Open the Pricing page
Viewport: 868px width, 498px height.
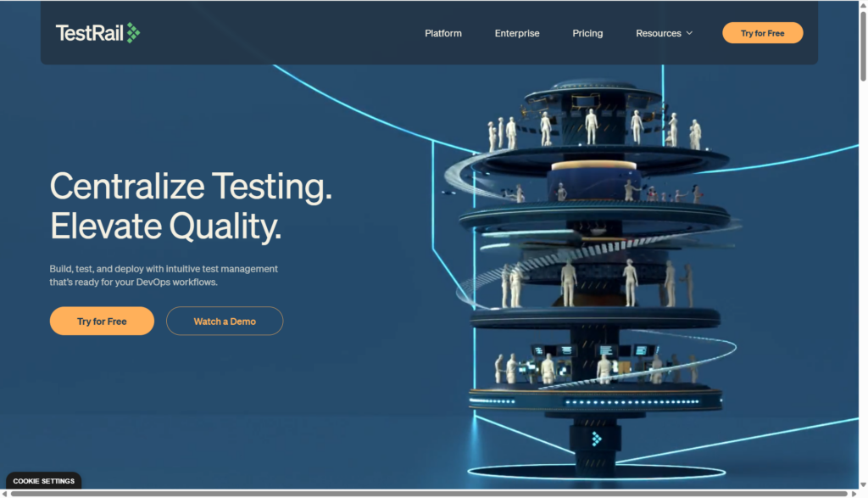tap(587, 33)
